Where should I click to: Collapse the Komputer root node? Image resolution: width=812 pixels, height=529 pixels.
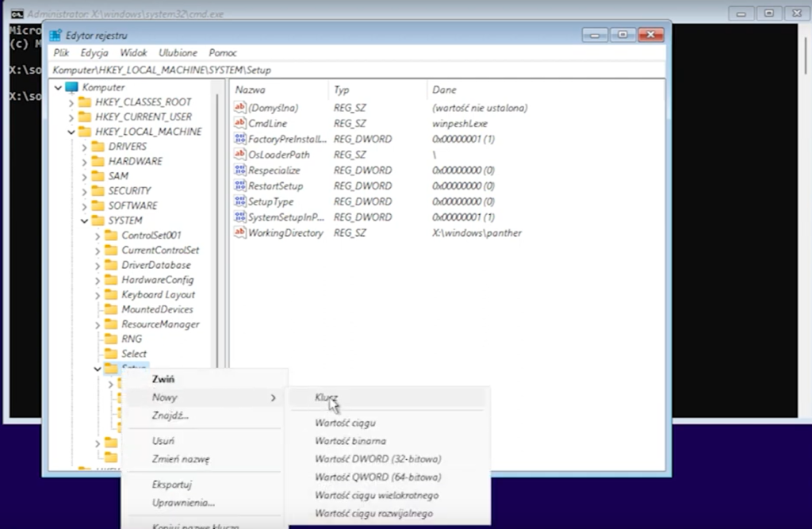(x=58, y=87)
